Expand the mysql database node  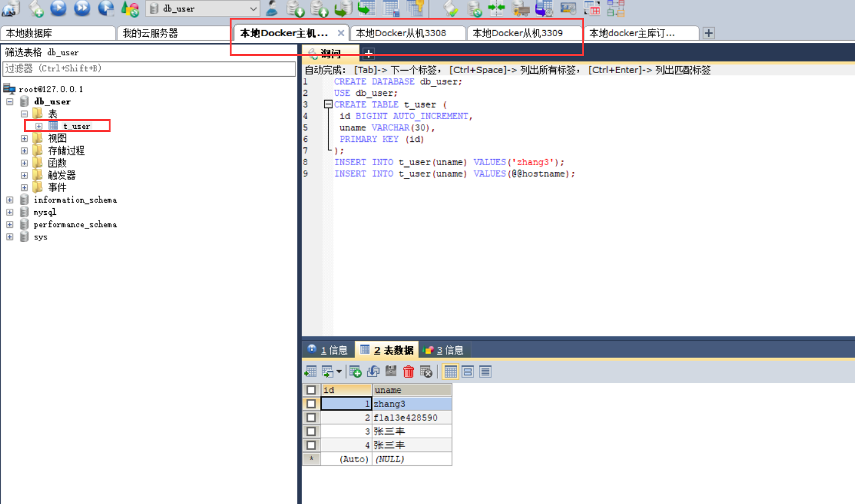point(9,212)
